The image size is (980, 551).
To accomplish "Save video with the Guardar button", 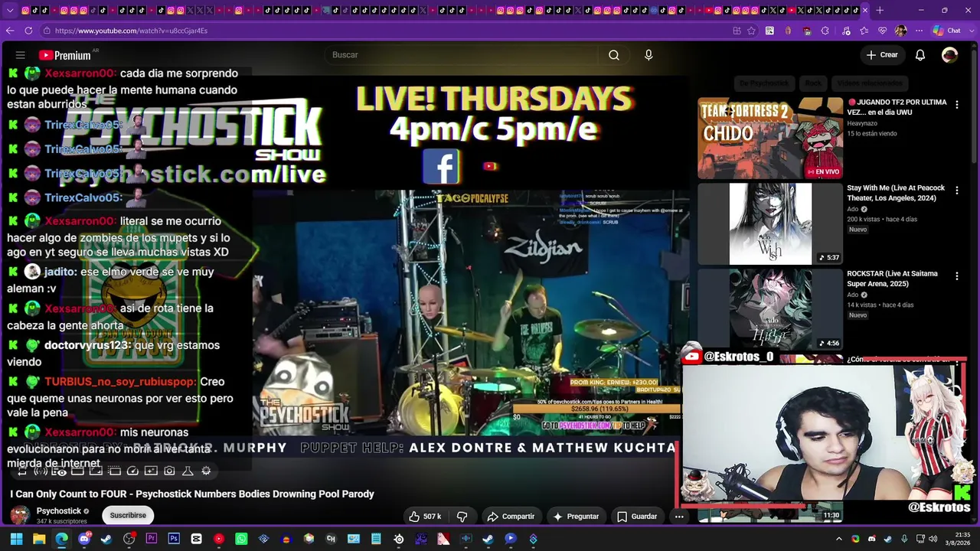I will 637,517.
